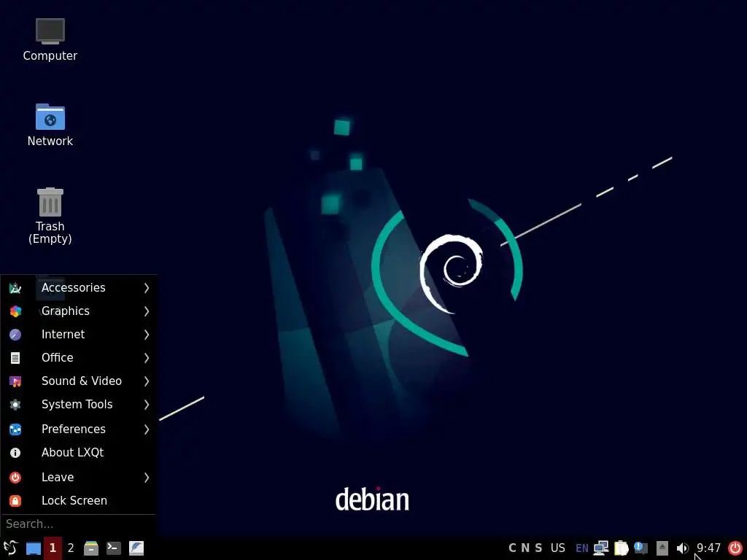Click the Computer desktop label text
The width and height of the screenshot is (747, 560).
50,55
